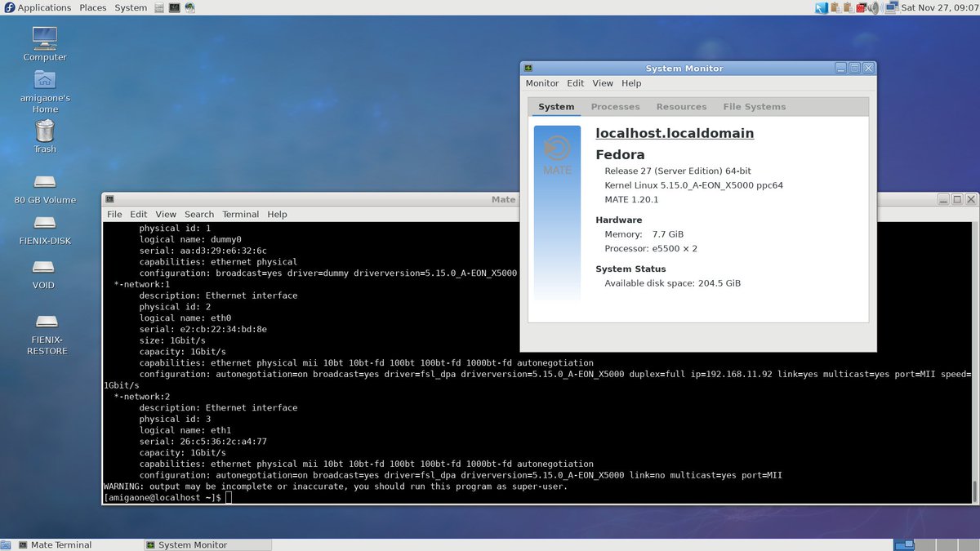Switch to the Resources tab
This screenshot has width=980, height=551.
(681, 107)
